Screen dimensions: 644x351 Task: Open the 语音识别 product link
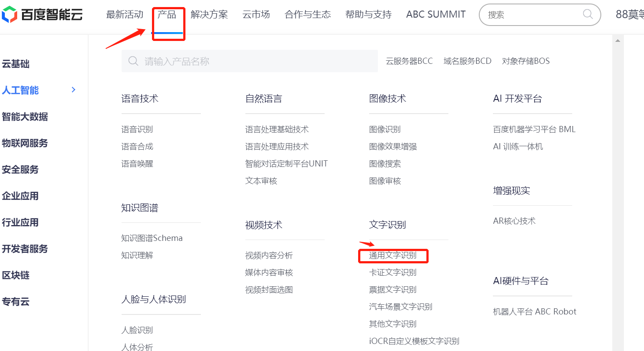coord(137,129)
